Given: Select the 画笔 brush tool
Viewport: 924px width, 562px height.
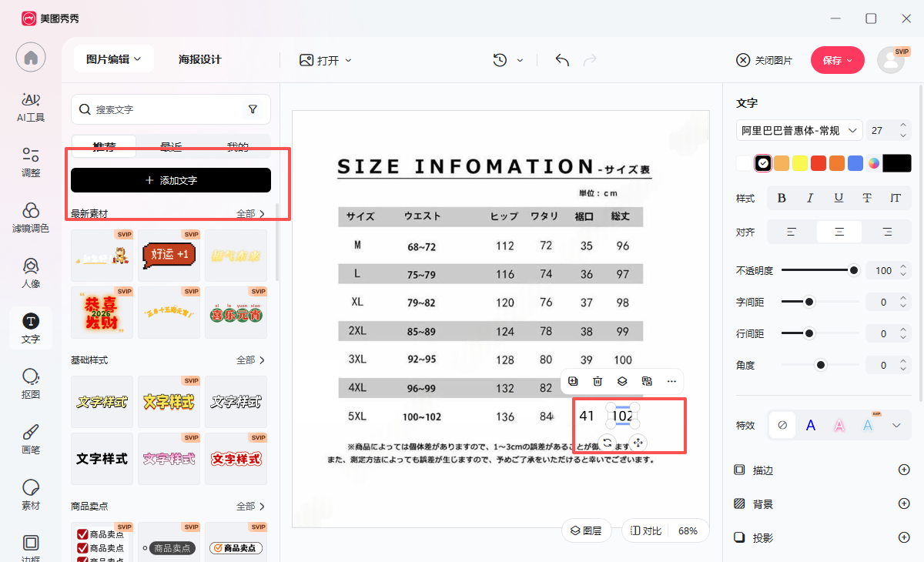Looking at the screenshot, I should [x=31, y=440].
